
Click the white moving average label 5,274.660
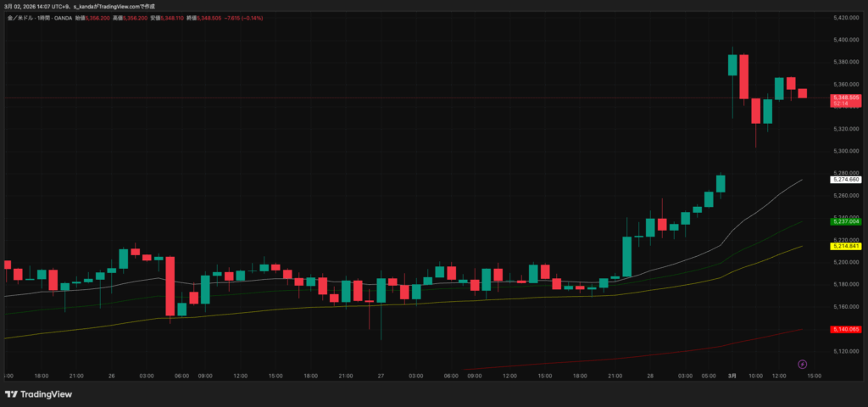tap(846, 180)
